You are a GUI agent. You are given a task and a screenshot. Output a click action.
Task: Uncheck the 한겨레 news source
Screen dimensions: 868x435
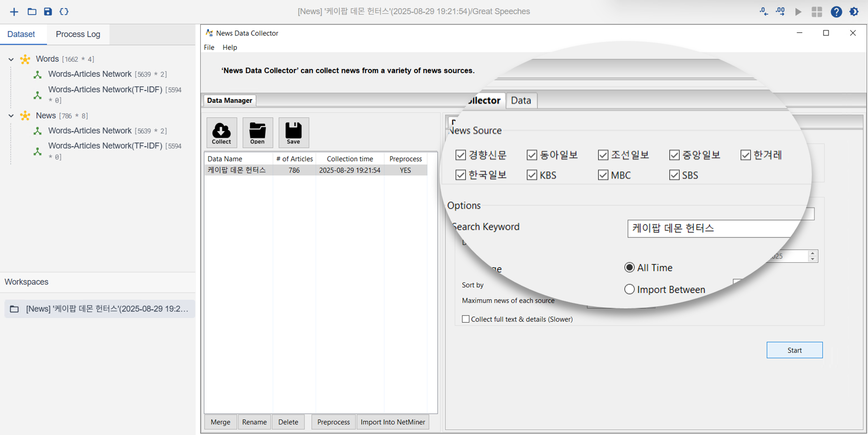click(x=746, y=155)
